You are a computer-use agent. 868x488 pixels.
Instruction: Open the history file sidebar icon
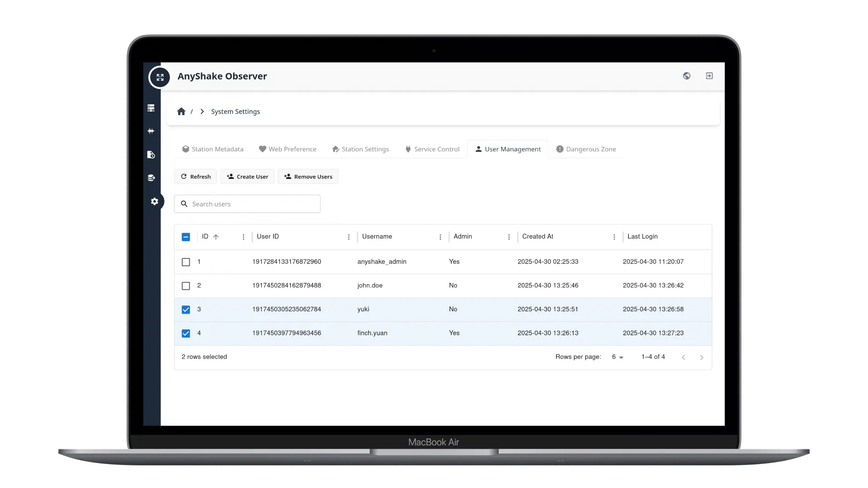(151, 155)
